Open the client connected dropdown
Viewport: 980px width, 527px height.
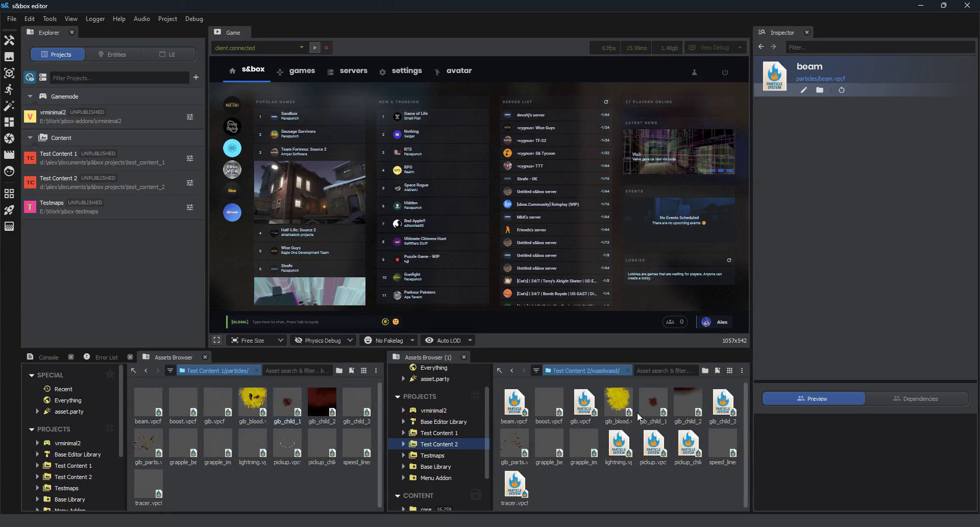(259, 48)
